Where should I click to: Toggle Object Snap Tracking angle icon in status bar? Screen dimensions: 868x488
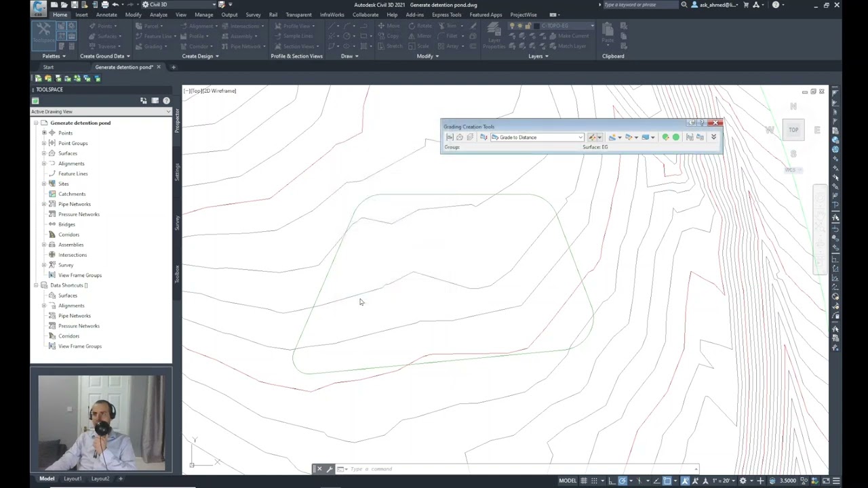[x=656, y=481]
